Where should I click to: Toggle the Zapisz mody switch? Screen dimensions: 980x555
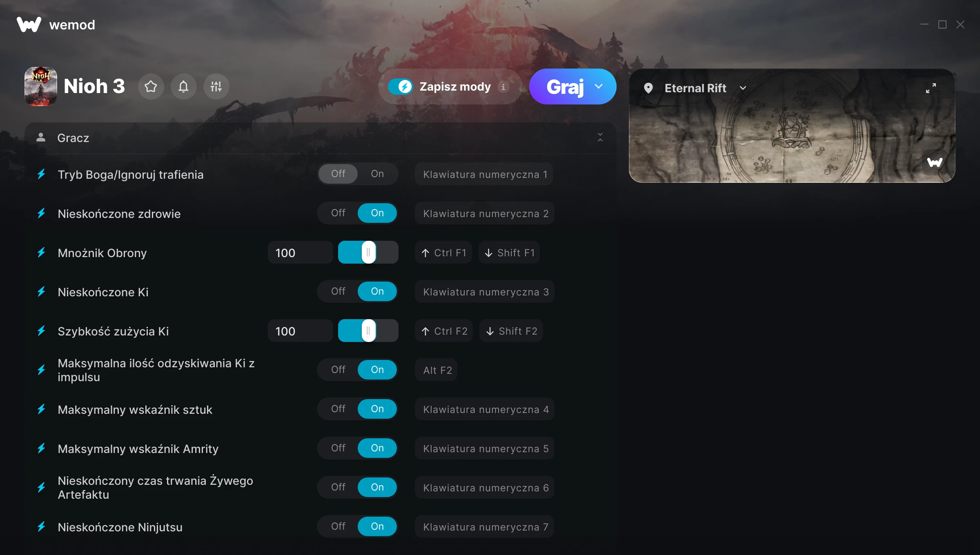pyautogui.click(x=401, y=87)
